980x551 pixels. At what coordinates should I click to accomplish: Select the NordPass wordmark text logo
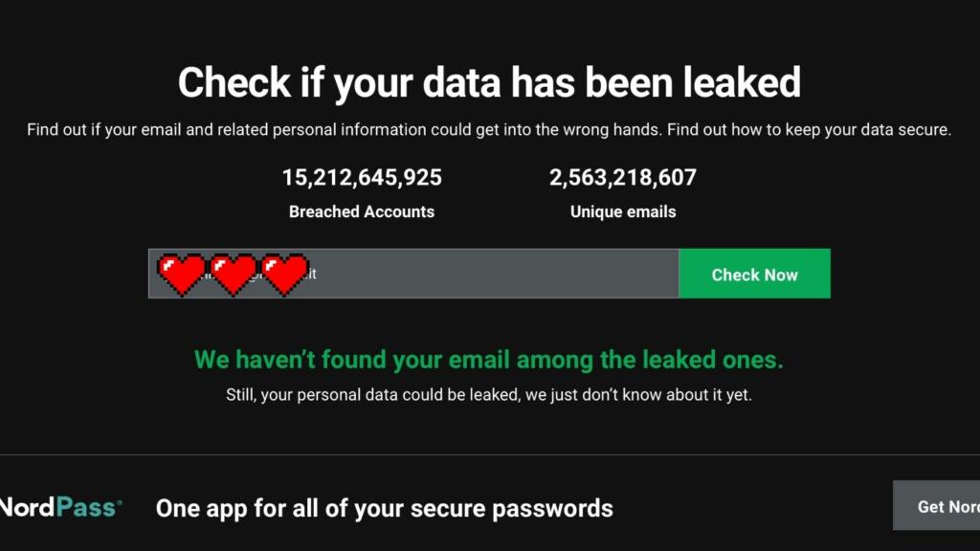point(59,507)
